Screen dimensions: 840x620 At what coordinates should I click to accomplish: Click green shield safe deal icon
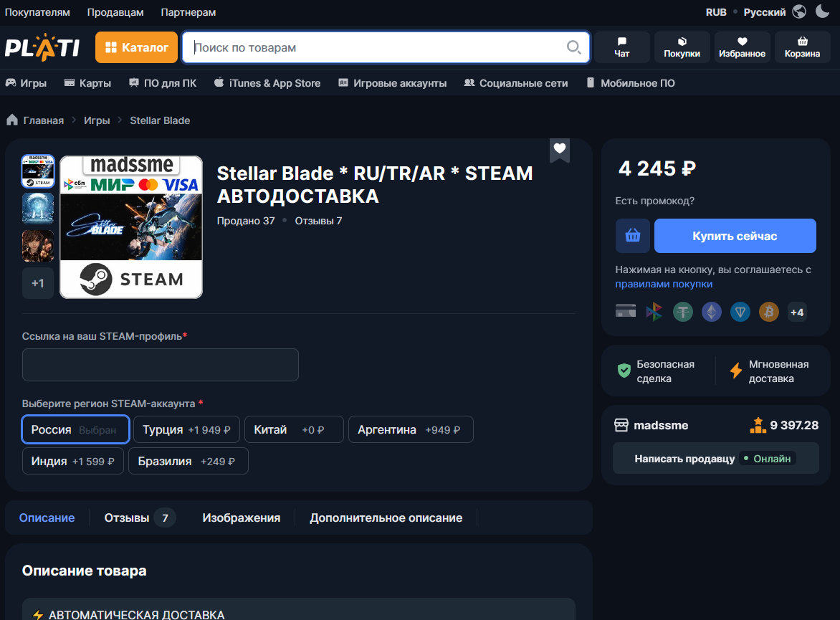coord(624,371)
